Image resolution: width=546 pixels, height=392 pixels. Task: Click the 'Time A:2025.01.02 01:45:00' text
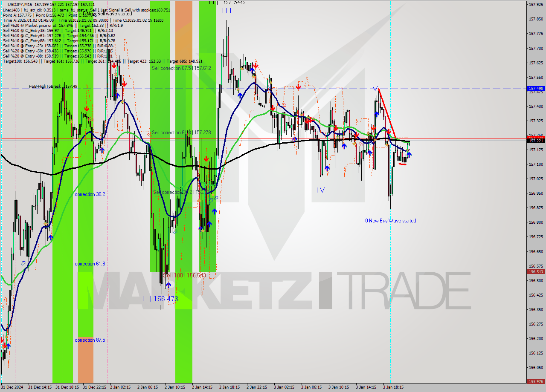tap(28, 20)
